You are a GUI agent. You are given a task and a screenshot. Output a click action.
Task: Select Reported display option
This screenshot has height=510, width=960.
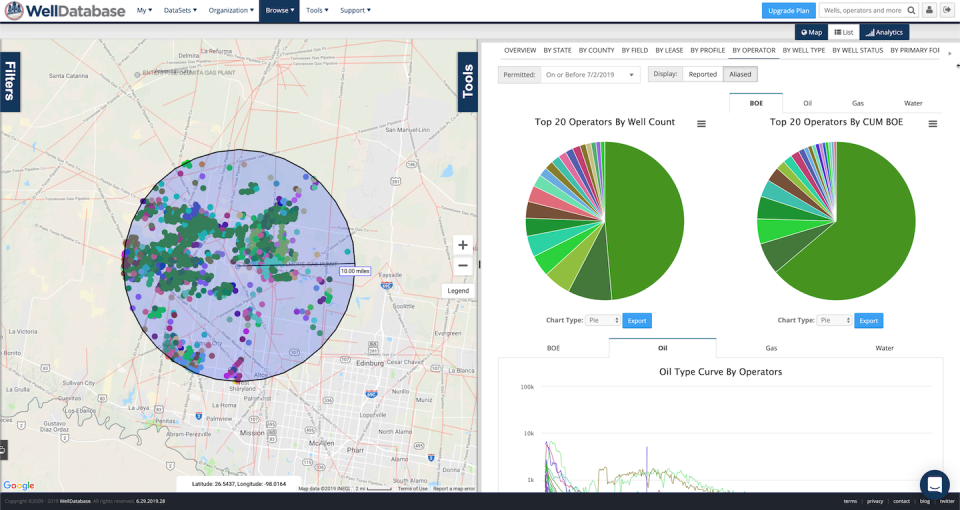tap(702, 74)
